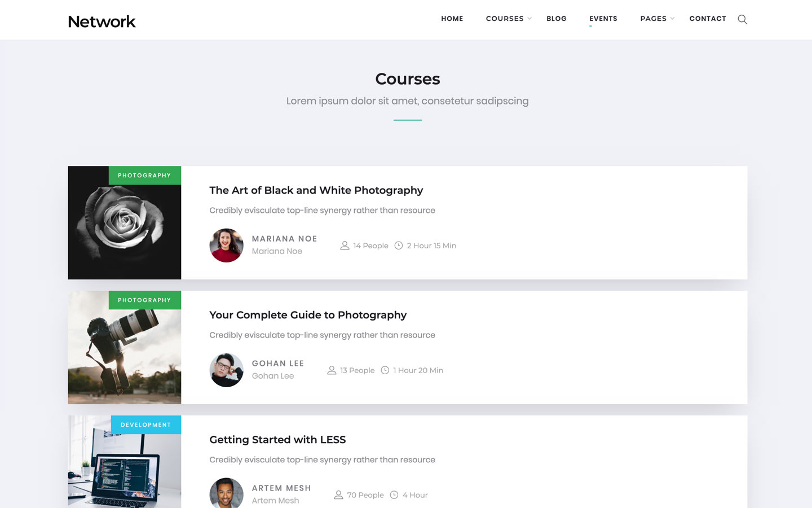This screenshot has height=508, width=812.
Task: Open the search icon in the navbar
Action: (x=742, y=19)
